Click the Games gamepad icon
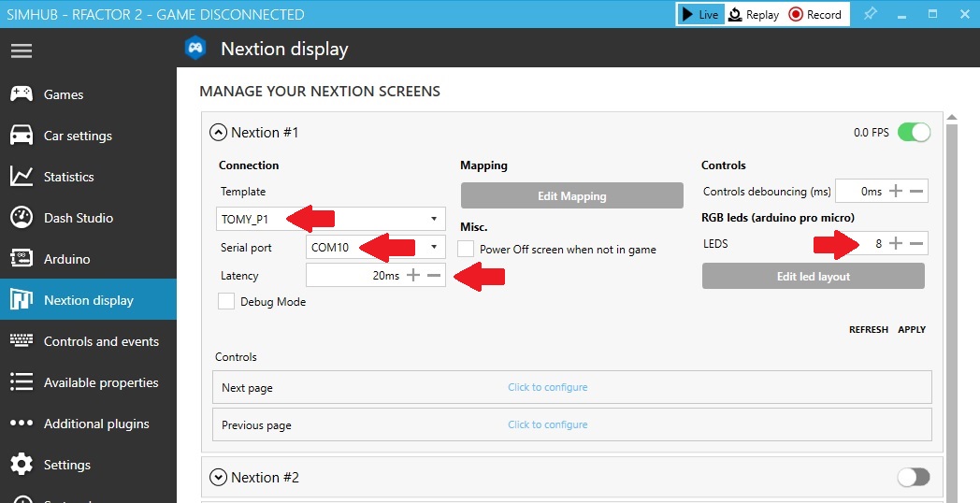 click(22, 94)
